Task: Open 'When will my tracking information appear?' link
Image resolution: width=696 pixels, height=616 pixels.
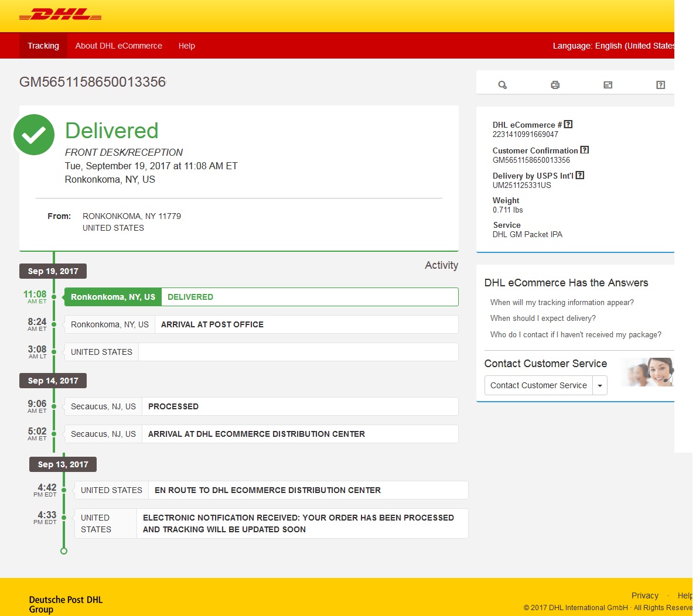Action: click(562, 302)
